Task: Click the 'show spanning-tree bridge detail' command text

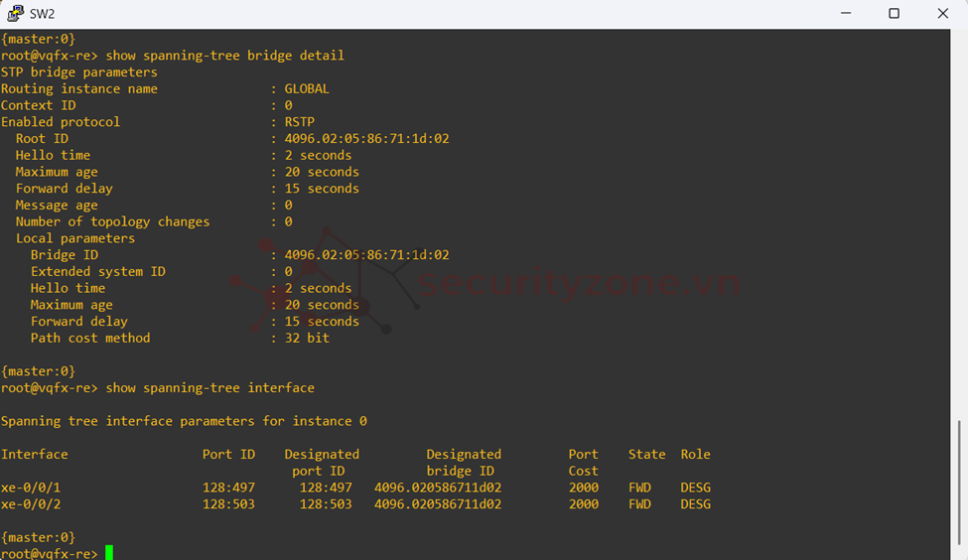Action: click(224, 56)
